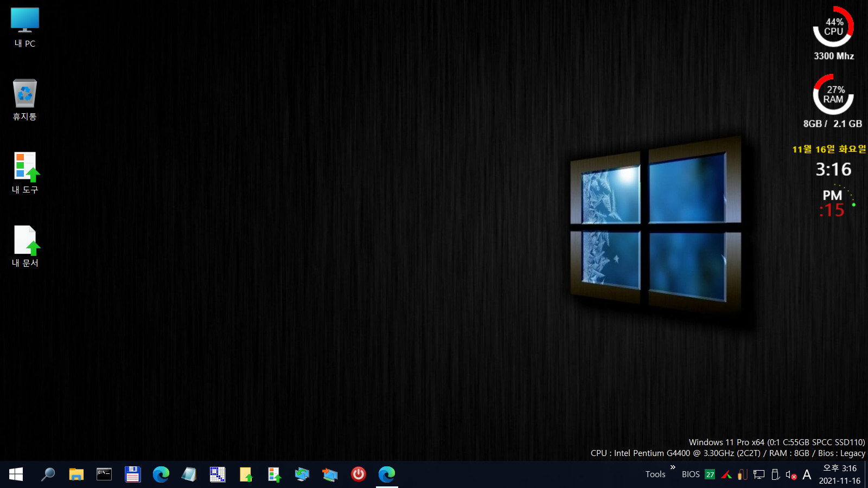Click the monitors with orange arrow icon

(x=330, y=474)
